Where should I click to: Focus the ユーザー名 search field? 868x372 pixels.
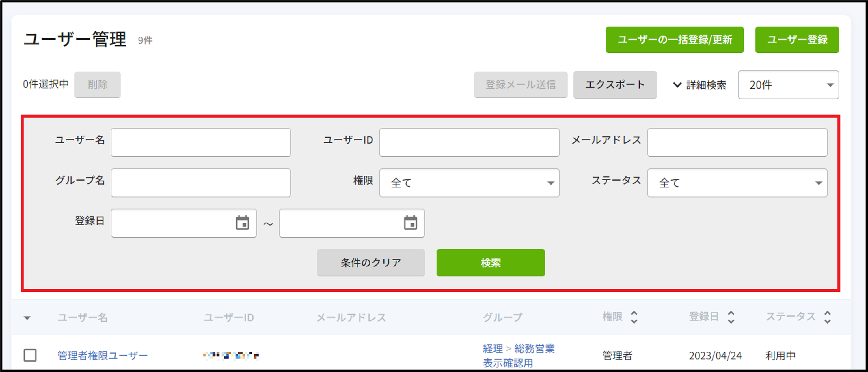click(201, 142)
